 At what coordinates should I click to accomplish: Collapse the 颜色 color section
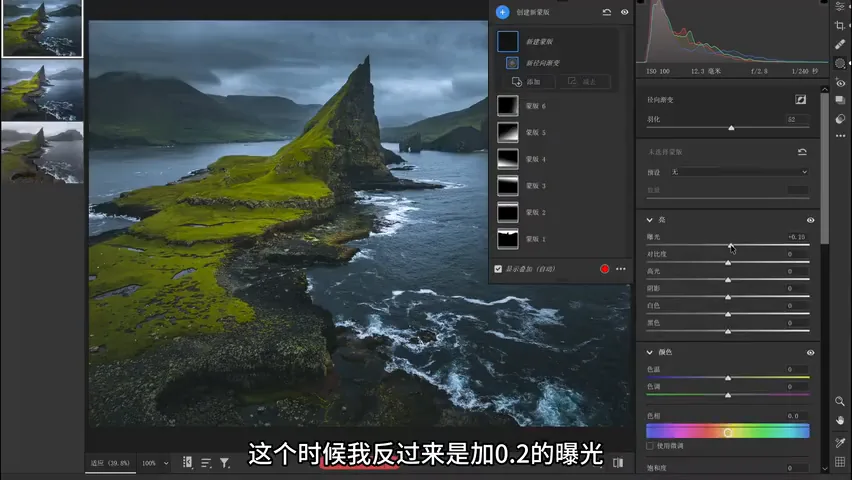649,352
